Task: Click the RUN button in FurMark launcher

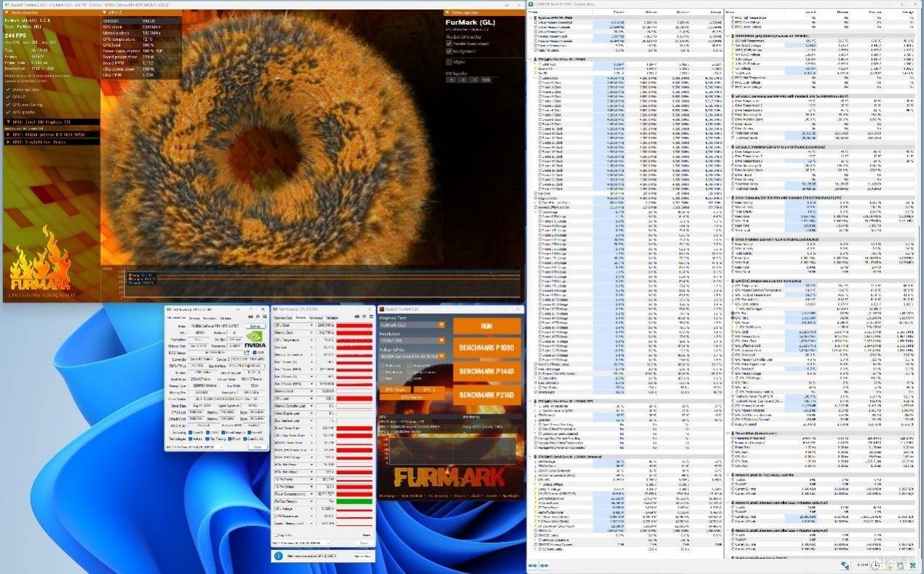Action: (486, 326)
